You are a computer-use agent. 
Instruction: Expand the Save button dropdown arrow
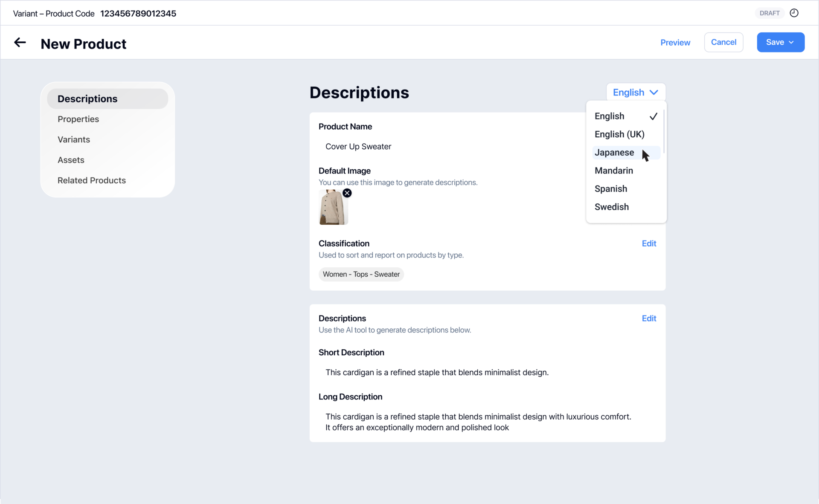pos(791,43)
